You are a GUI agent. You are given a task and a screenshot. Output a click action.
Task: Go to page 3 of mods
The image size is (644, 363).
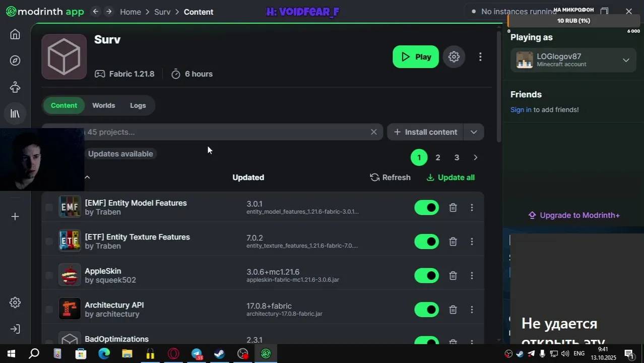[457, 158]
